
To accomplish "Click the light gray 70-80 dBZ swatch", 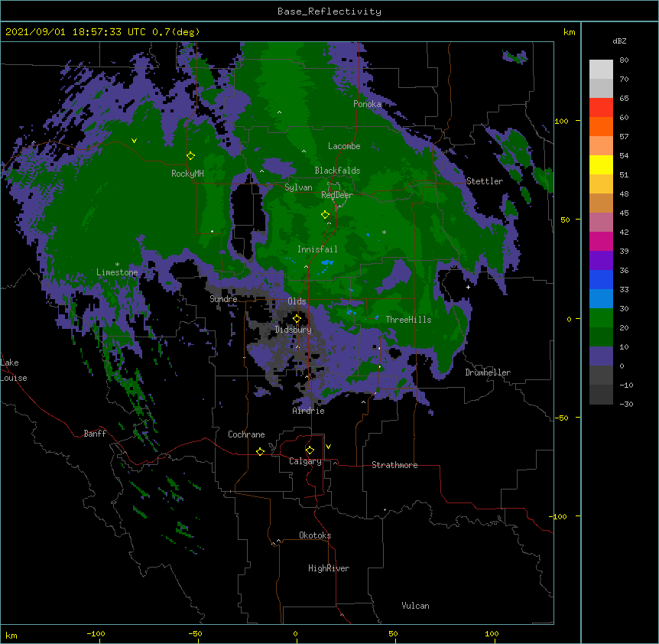I will pyautogui.click(x=601, y=69).
